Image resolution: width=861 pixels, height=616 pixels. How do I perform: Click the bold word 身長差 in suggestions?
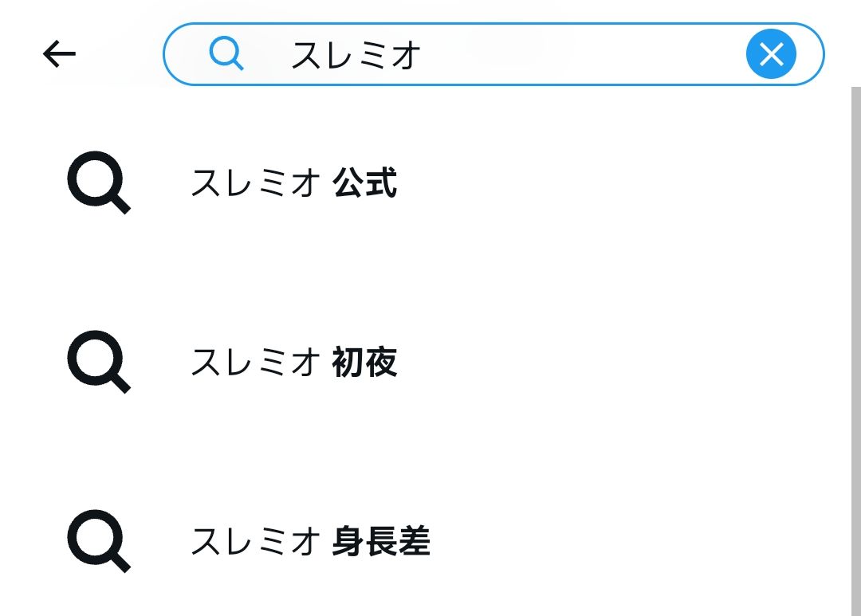[x=381, y=542]
